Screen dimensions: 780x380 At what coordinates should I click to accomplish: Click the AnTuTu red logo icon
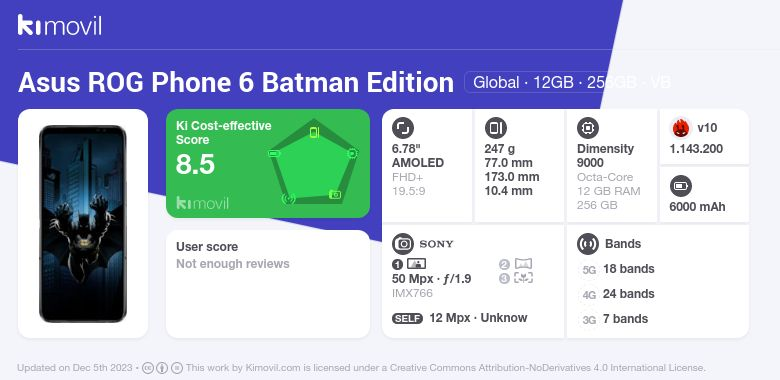pyautogui.click(x=681, y=128)
